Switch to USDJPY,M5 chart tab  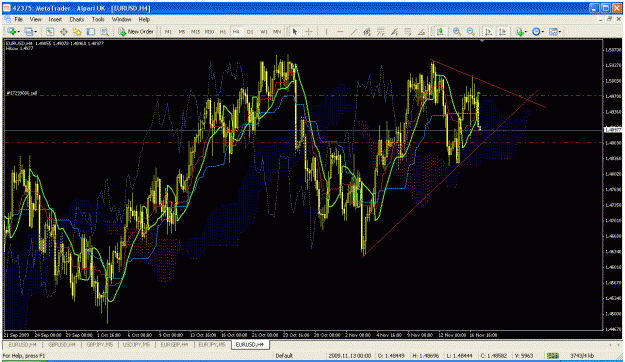click(136, 344)
